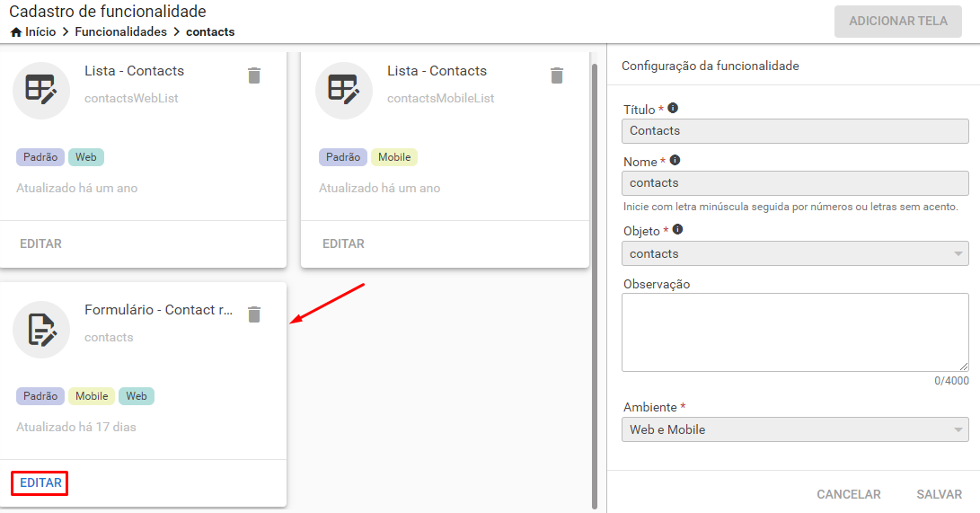Screen dimensions: 980x513
Task: Click the card list vertical scrollbar
Action: 595,287
